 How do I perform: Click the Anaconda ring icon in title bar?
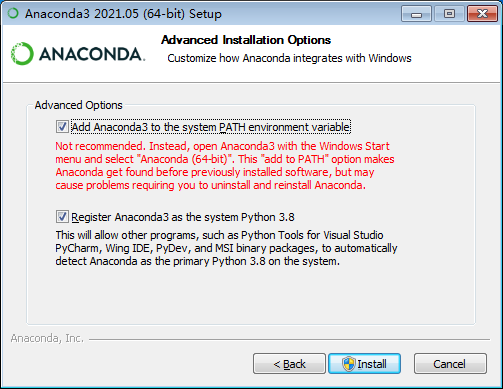pos(13,13)
